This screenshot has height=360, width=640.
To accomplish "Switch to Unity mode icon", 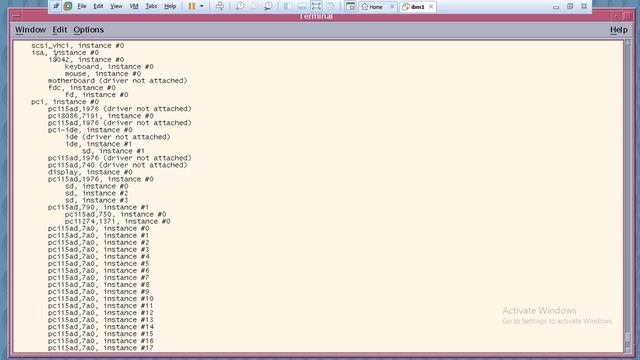I will point(331,6).
